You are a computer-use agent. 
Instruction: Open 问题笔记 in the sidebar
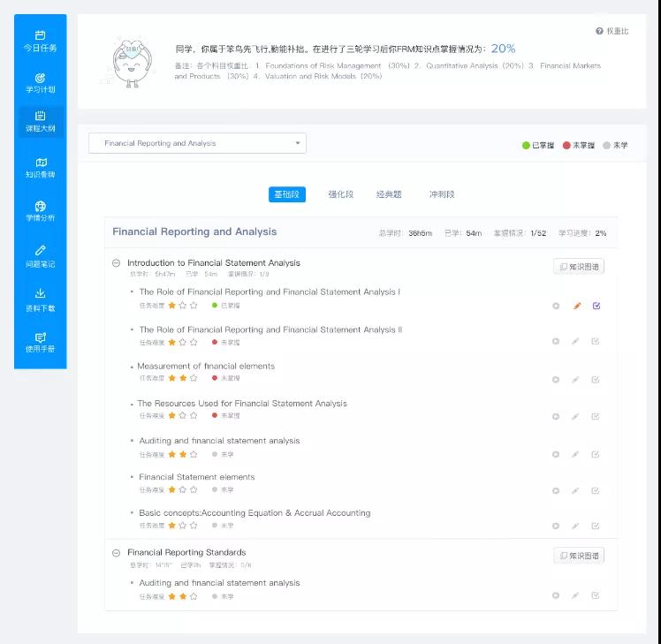(x=40, y=257)
